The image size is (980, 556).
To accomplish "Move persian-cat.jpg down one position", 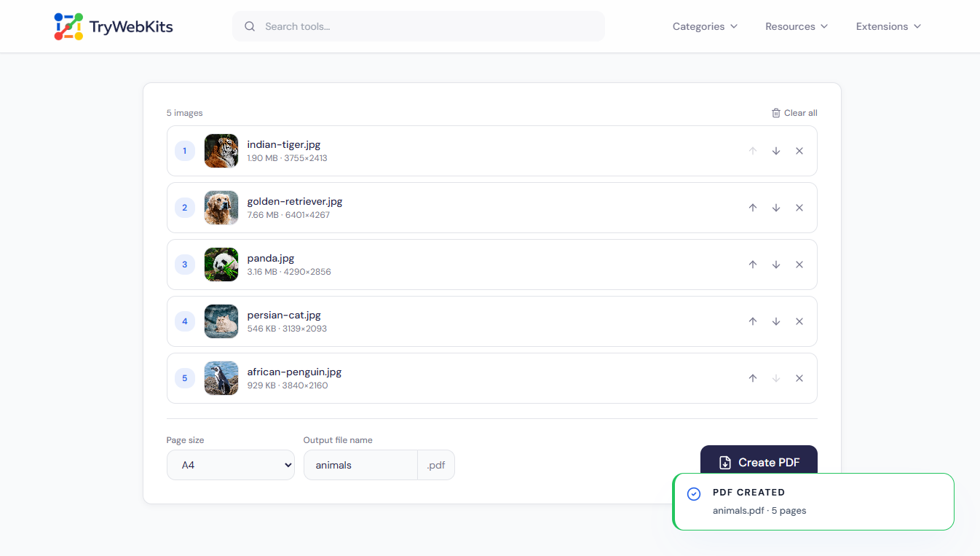I will (x=776, y=321).
